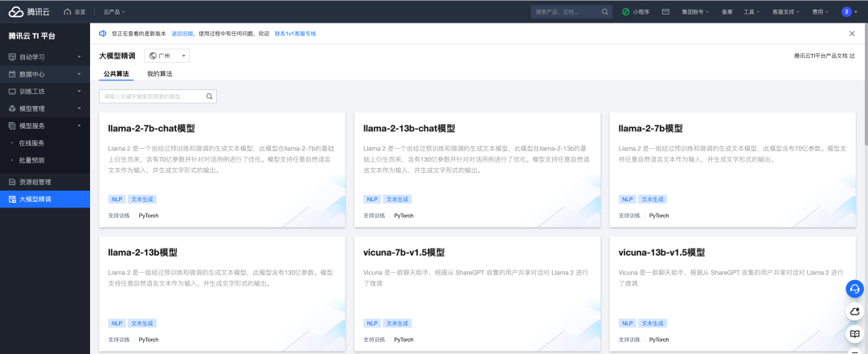Image resolution: width=868 pixels, height=354 pixels.
Task: Open the llama-2-7b模型 card title
Action: (650, 129)
